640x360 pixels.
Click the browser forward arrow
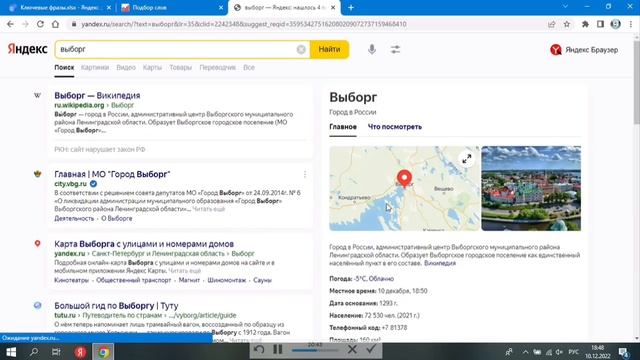click(25, 24)
